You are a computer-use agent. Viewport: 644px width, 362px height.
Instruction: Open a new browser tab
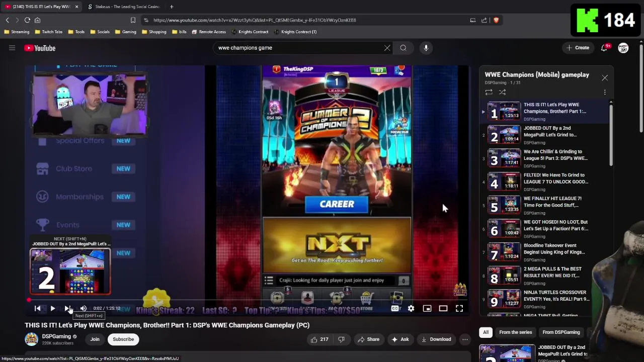click(172, 7)
